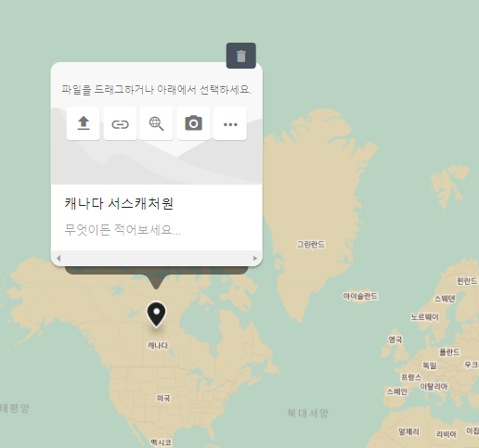Image resolution: width=479 pixels, height=448 pixels.
Task: Delete the post with the trash icon
Action: tap(241, 56)
